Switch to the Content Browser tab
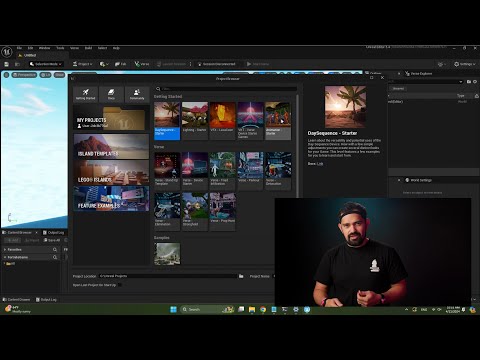The height and width of the screenshot is (360, 480). point(19,232)
